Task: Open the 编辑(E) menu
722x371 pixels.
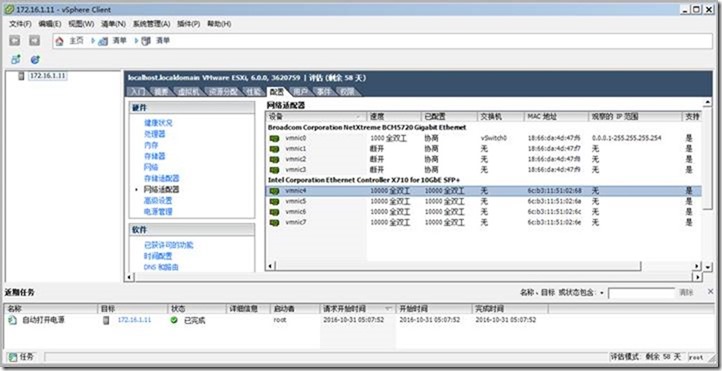Action: 50,24
